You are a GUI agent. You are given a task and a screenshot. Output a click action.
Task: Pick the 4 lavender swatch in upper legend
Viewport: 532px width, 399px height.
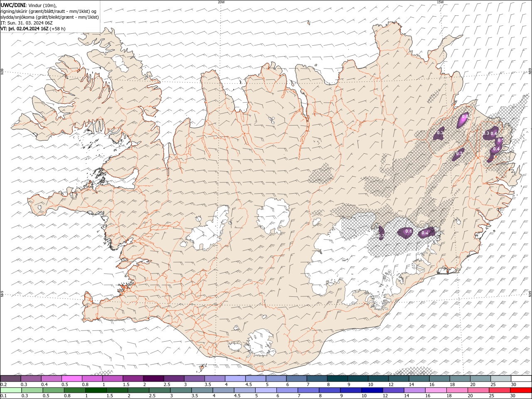235,378
